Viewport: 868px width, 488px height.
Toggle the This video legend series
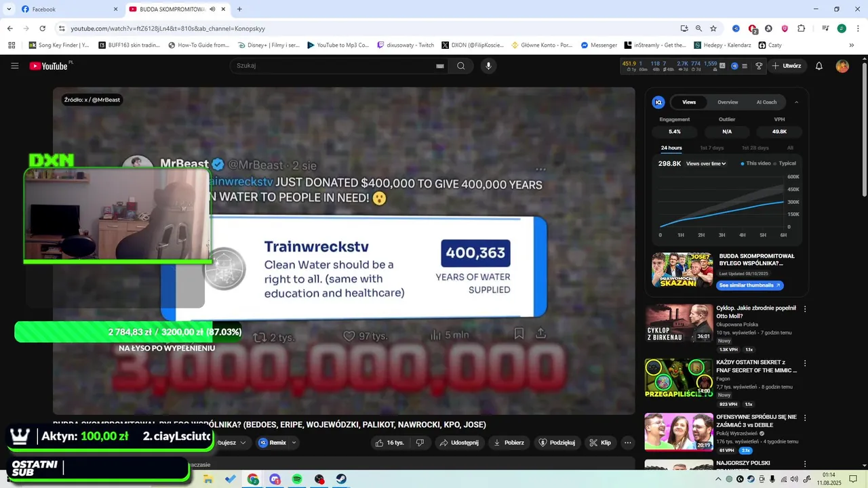click(x=755, y=163)
